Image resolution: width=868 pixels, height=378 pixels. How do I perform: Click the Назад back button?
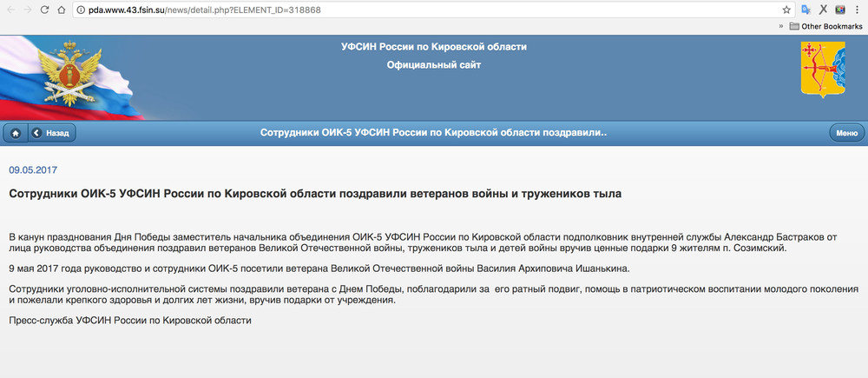[x=52, y=133]
